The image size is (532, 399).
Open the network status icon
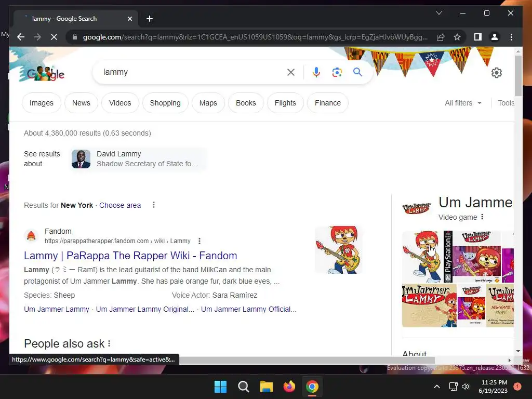click(x=453, y=387)
